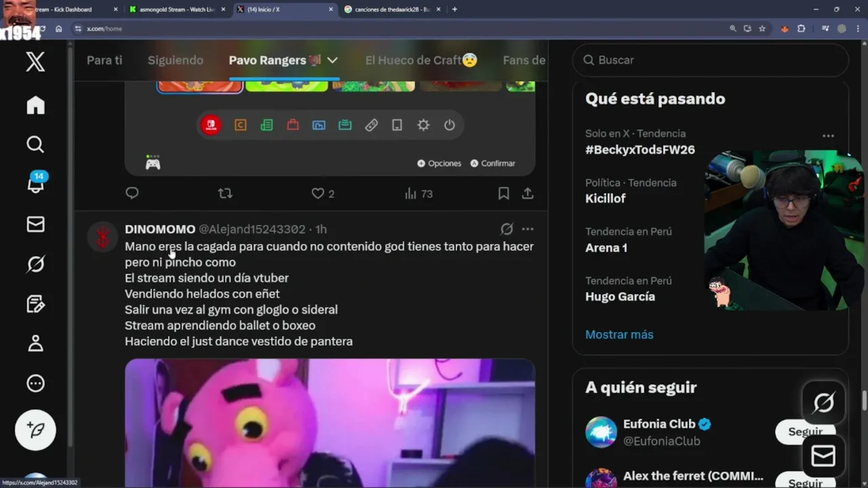Open Explore with the magnifier sidebar icon
This screenshot has width=868, height=488.
tap(35, 144)
